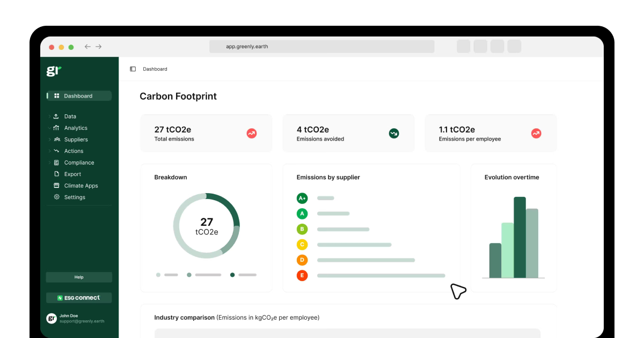Click the C supplier rating badge
This screenshot has width=644, height=338.
point(302,245)
